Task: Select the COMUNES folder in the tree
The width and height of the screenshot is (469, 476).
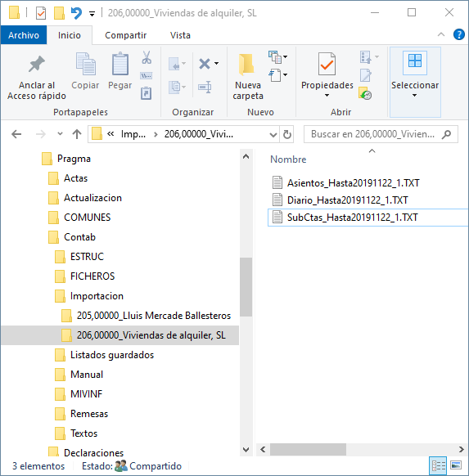Action: click(x=88, y=218)
